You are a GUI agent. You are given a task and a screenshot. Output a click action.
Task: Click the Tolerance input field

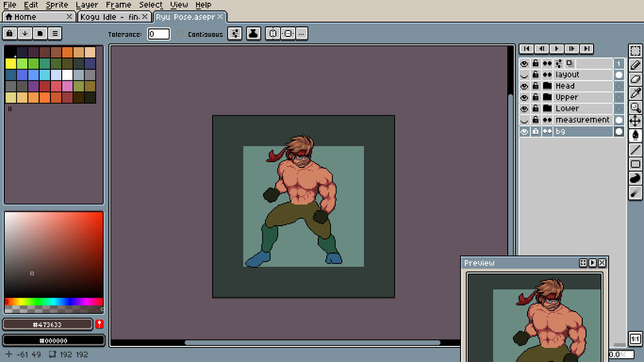[159, 34]
